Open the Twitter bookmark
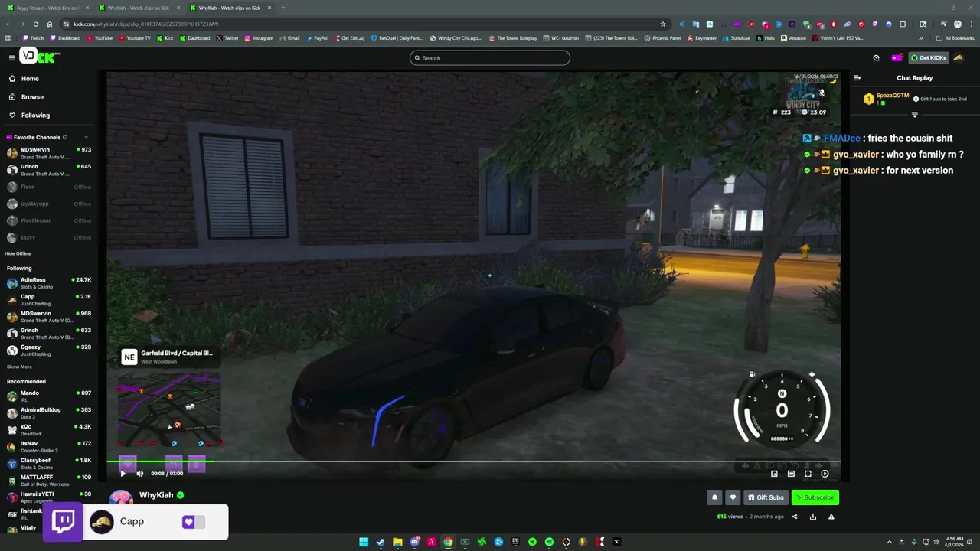 227,37
